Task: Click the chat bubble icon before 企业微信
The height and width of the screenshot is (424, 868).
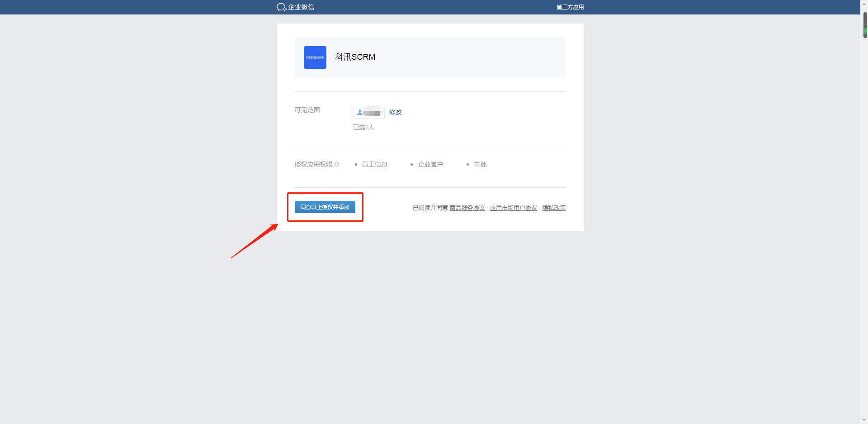Action: 280,7
